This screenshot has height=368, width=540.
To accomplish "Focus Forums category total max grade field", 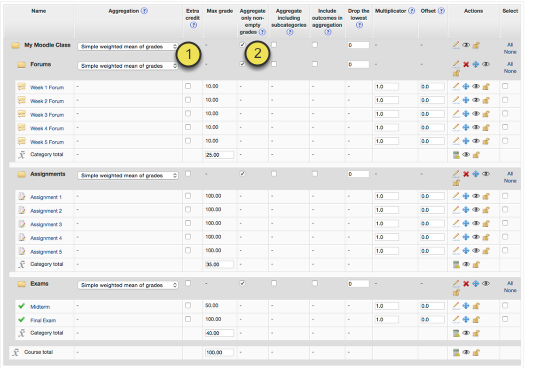I will tap(219, 155).
